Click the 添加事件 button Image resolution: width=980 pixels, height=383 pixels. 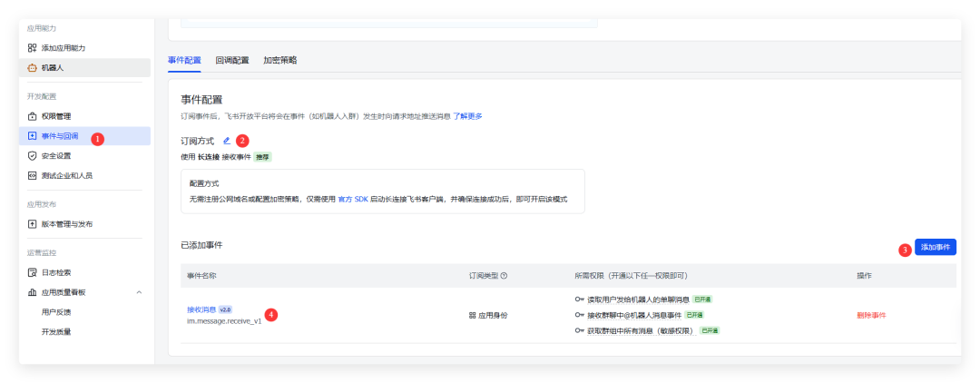coord(935,247)
